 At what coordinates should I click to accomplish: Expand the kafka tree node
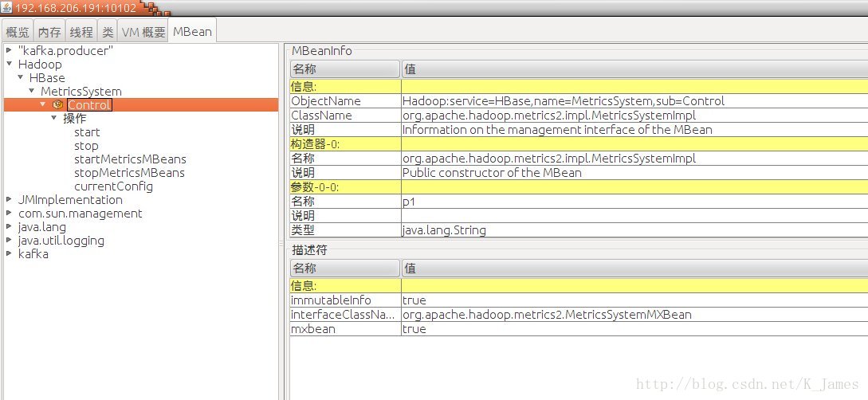pyautogui.click(x=9, y=254)
